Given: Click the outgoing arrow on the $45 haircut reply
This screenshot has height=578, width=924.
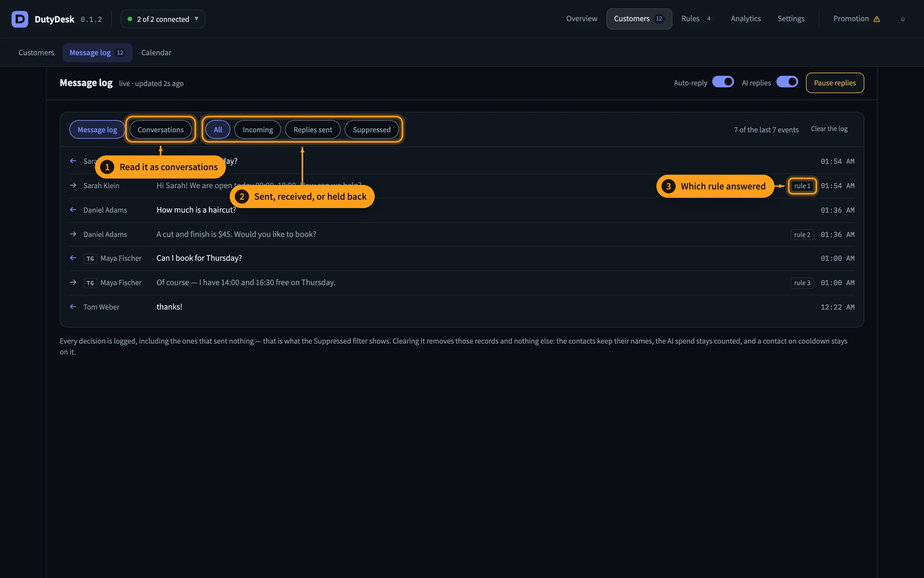Looking at the screenshot, I should (x=73, y=234).
